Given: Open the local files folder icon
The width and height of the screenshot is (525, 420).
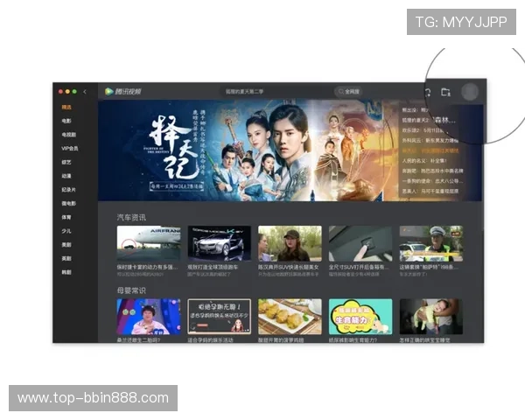Looking at the screenshot, I should pos(445,92).
